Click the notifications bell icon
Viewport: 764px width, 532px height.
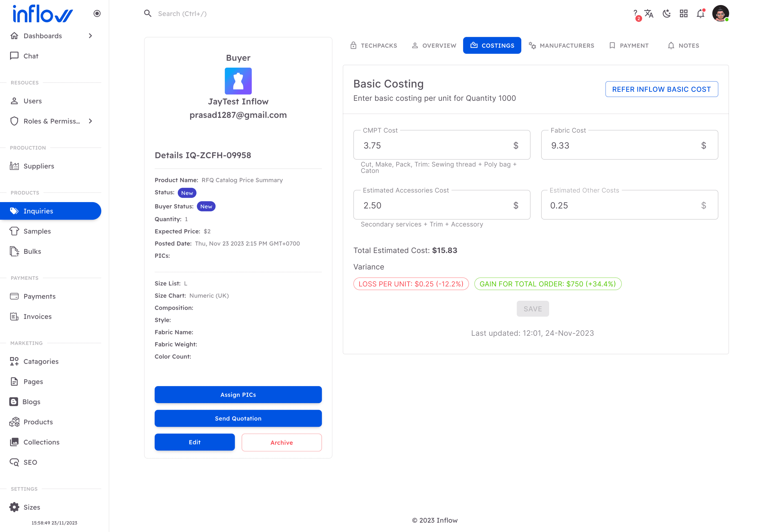point(700,14)
